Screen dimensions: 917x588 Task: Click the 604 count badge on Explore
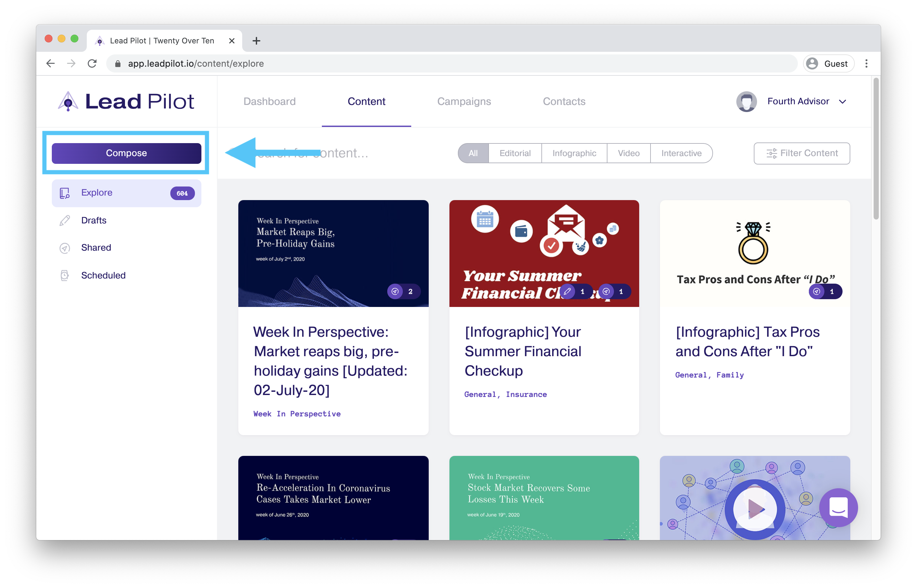[182, 193]
